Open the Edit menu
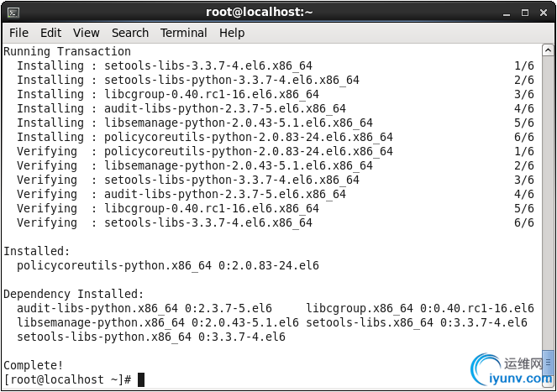This screenshot has width=557, height=392. coord(50,33)
